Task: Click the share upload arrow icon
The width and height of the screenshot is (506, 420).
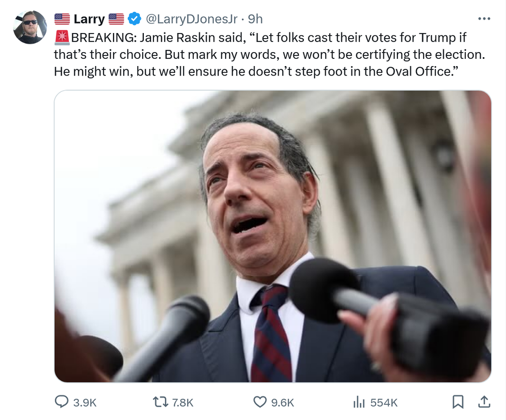Action: [x=485, y=402]
